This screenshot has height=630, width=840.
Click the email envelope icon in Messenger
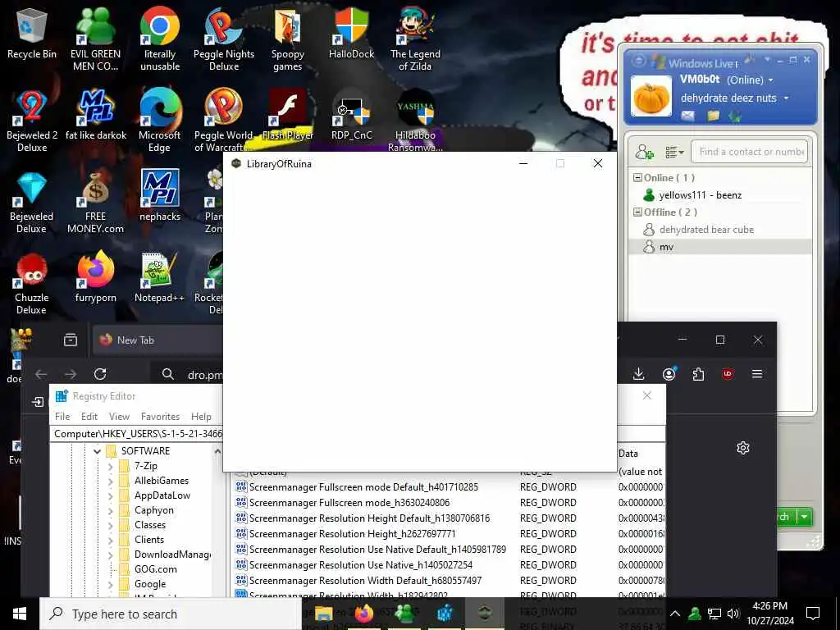coord(688,116)
